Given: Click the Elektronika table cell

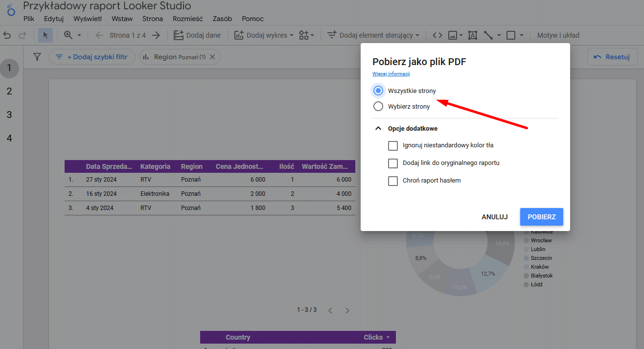Looking at the screenshot, I should pos(155,194).
